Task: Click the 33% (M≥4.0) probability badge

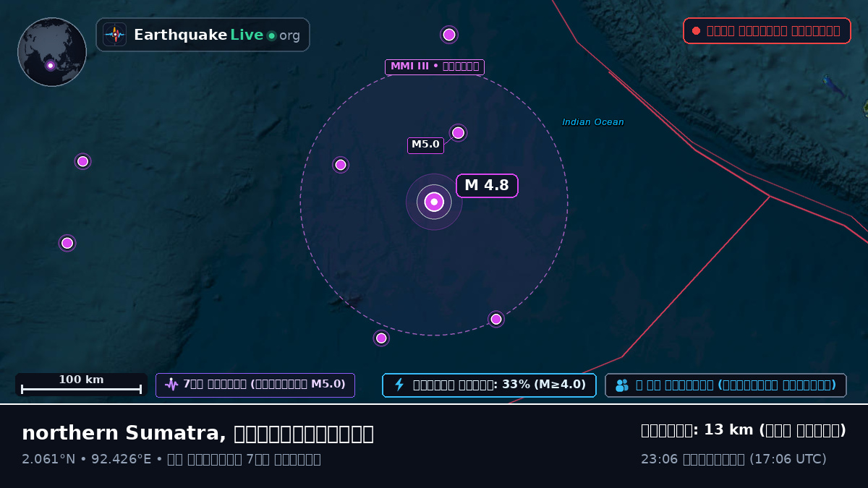Action: (489, 385)
